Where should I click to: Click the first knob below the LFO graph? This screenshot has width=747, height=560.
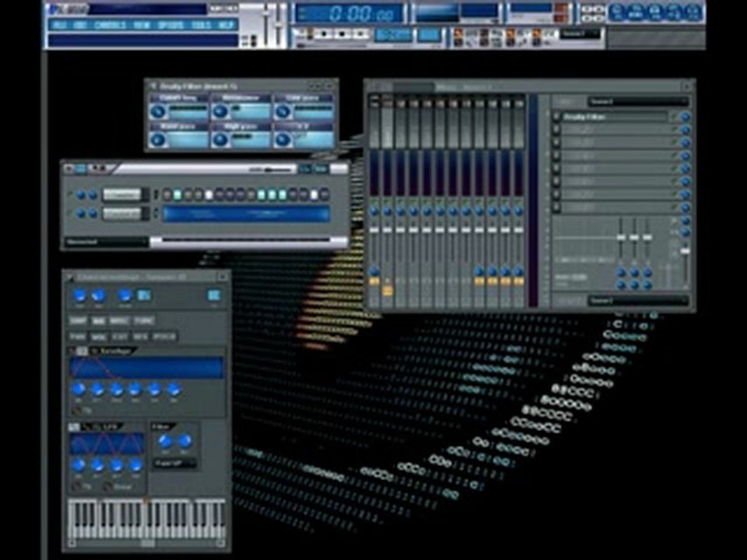tap(79, 464)
